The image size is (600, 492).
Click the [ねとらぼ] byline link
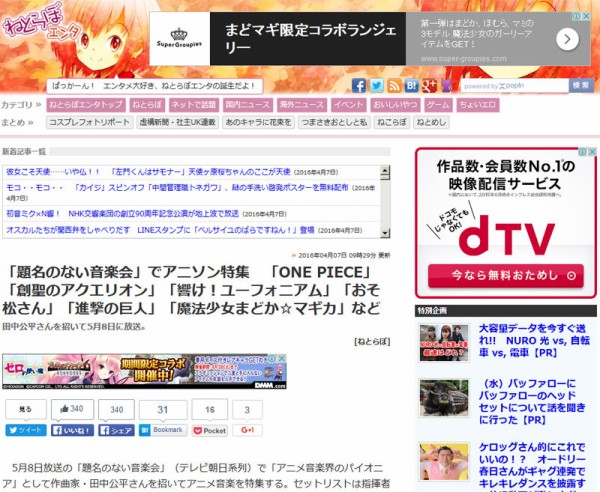(372, 341)
